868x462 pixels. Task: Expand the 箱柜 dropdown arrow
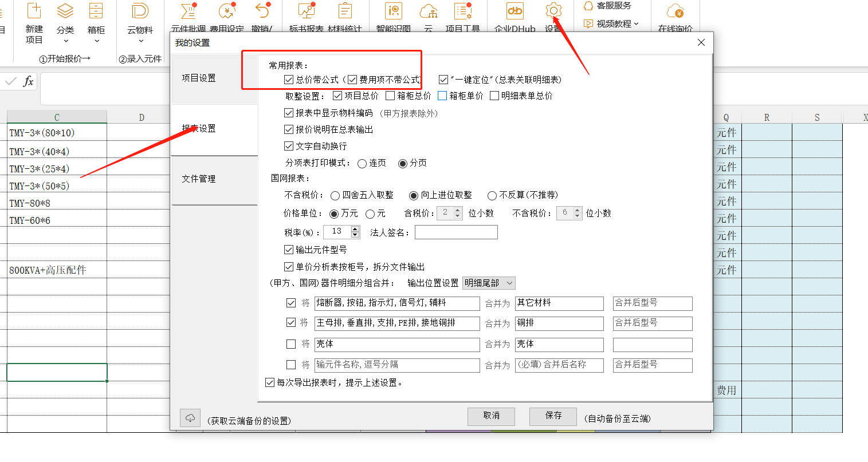tap(96, 41)
